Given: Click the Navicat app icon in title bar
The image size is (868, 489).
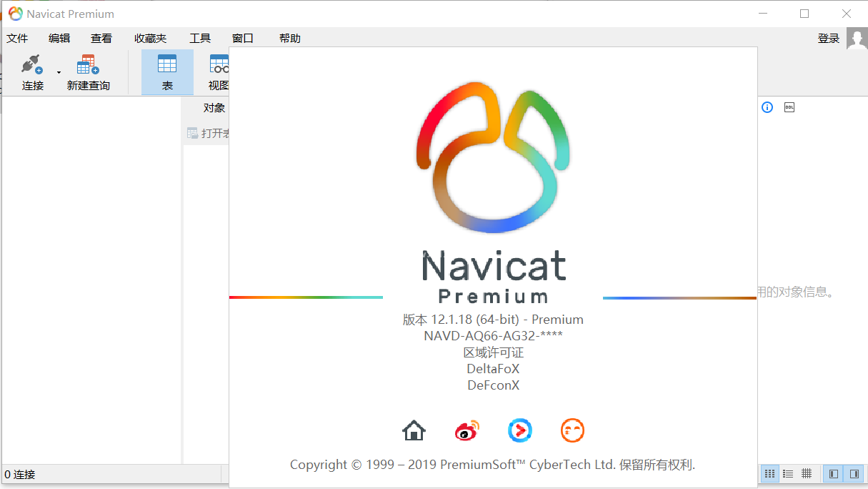Looking at the screenshot, I should (x=15, y=14).
